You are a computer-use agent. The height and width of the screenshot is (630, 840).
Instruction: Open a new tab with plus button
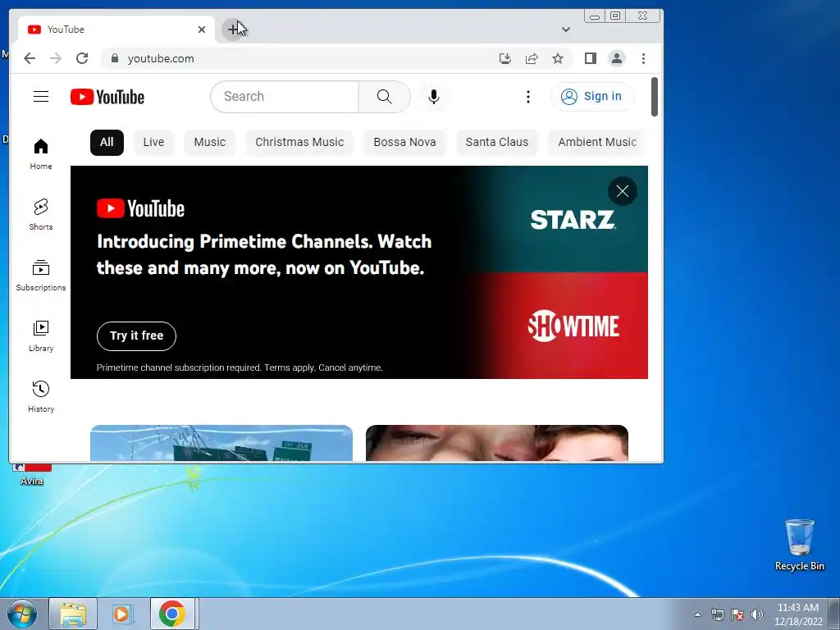click(x=232, y=29)
